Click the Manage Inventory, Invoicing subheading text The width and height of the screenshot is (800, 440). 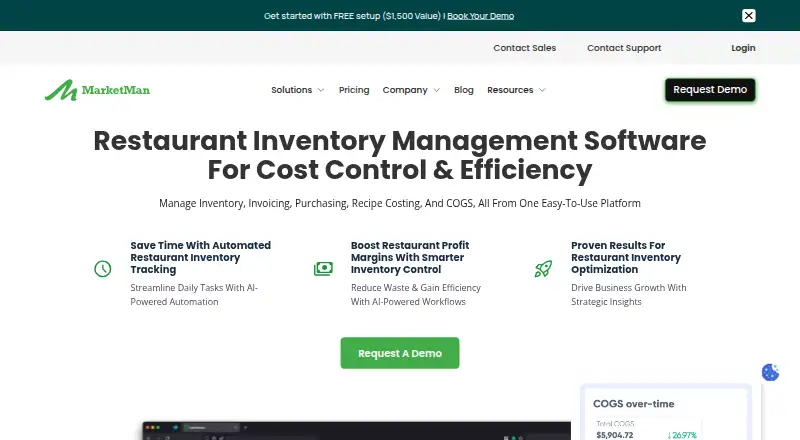(x=400, y=203)
